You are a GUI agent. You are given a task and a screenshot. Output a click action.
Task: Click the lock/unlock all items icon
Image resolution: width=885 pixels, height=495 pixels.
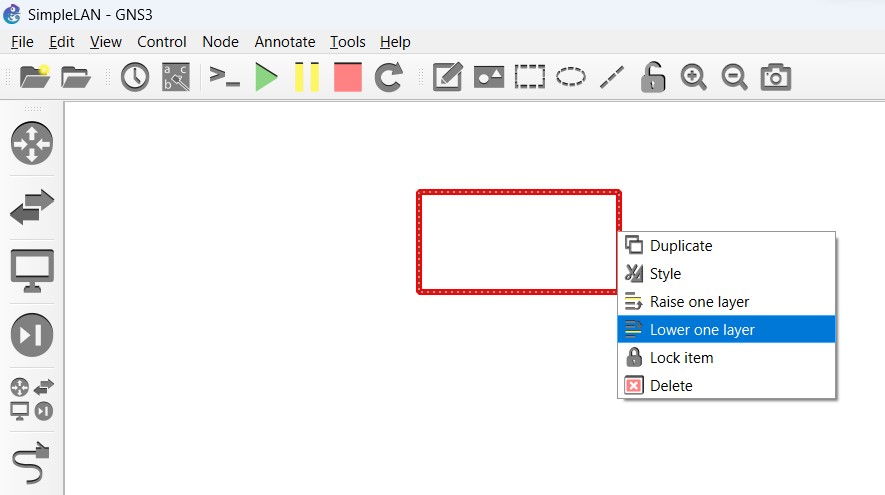pos(653,77)
